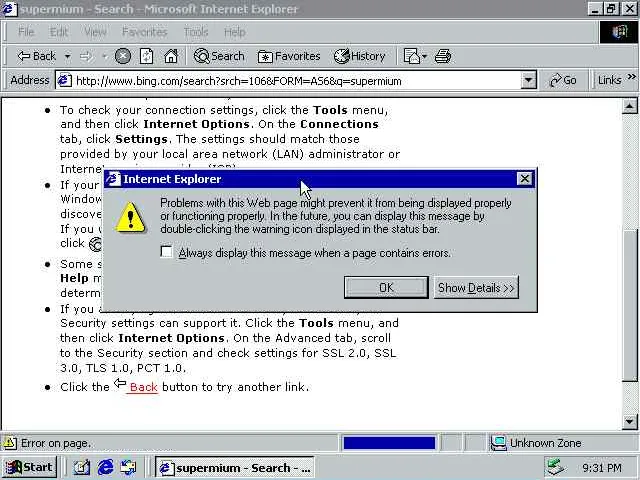Viewport: 640px width, 480px height.
Task: Open the Favorites pane button
Action: click(x=289, y=56)
